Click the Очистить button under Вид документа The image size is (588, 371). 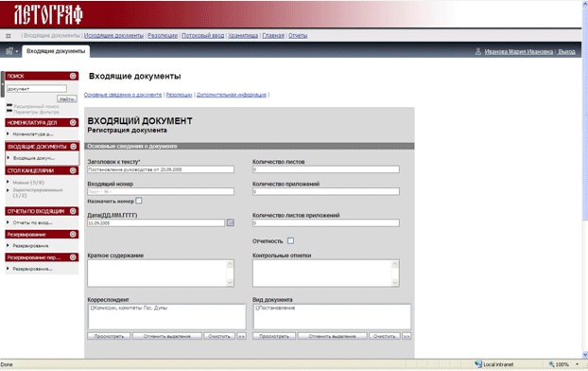(385, 336)
